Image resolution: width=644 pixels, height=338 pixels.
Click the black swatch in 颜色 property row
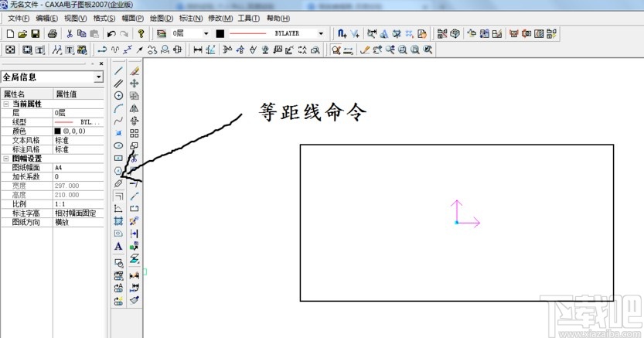(57, 131)
